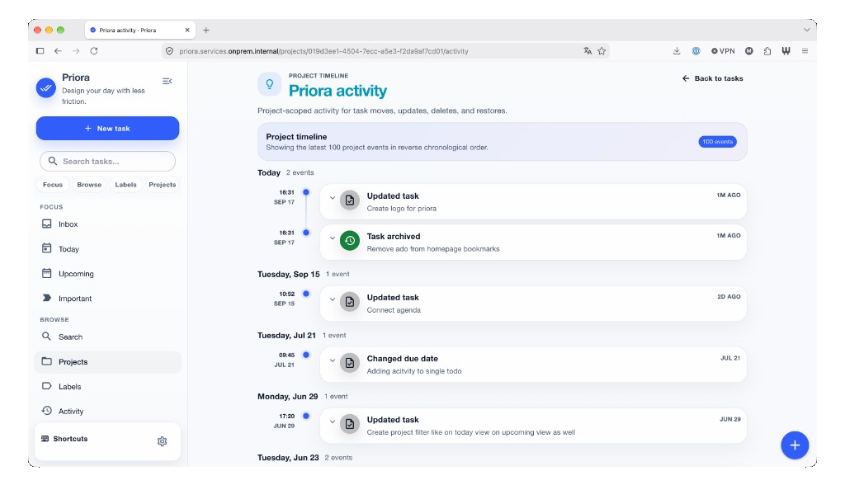Open the Upcoming view in sidebar
845x504 pixels.
(x=108, y=274)
